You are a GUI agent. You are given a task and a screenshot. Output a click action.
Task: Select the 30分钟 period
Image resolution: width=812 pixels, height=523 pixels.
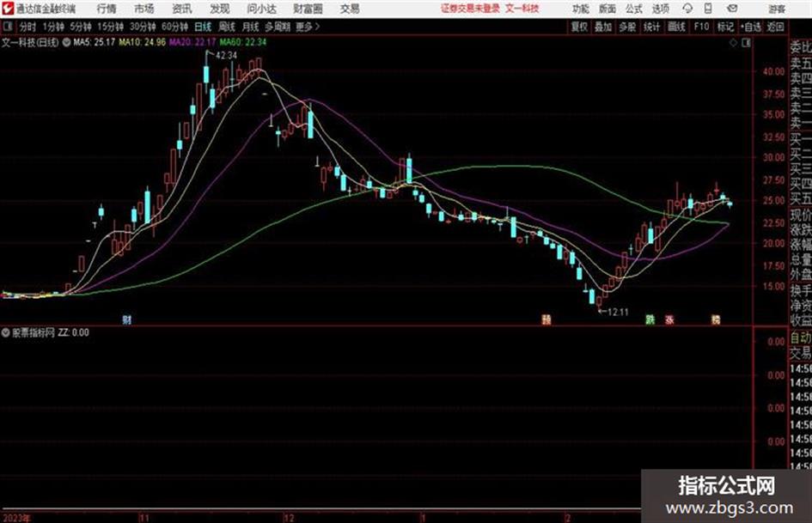[x=143, y=27]
